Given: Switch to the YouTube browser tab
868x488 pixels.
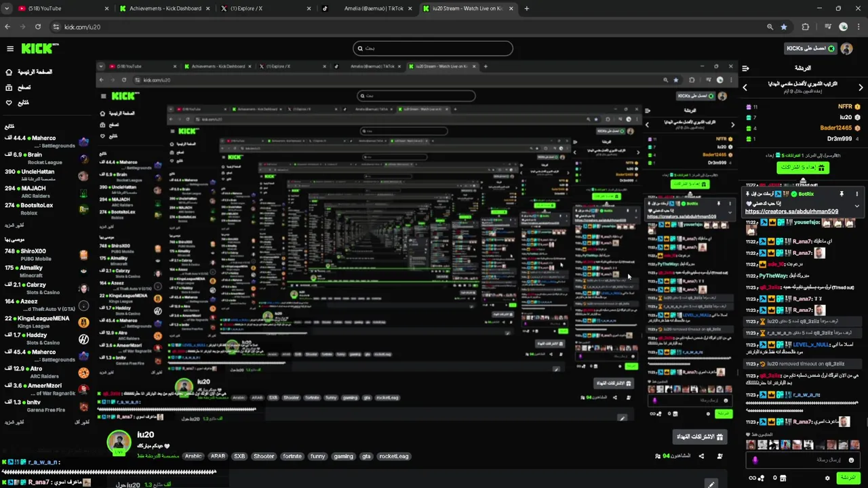Looking at the screenshot, I should (x=62, y=8).
